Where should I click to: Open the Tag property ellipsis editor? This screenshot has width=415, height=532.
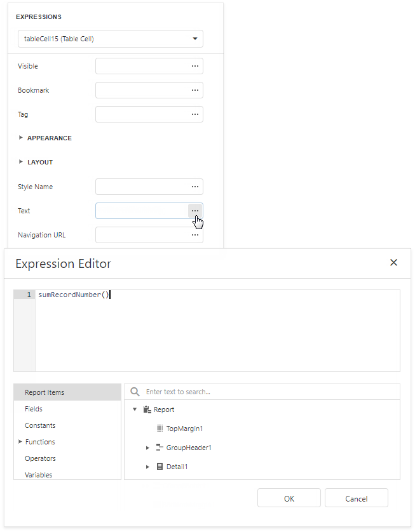(194, 114)
